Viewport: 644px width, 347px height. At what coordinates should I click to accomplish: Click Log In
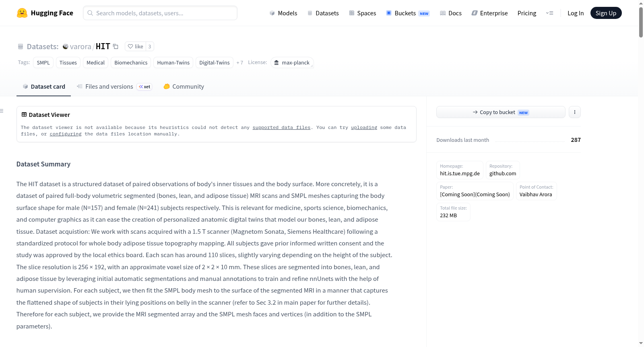[576, 13]
